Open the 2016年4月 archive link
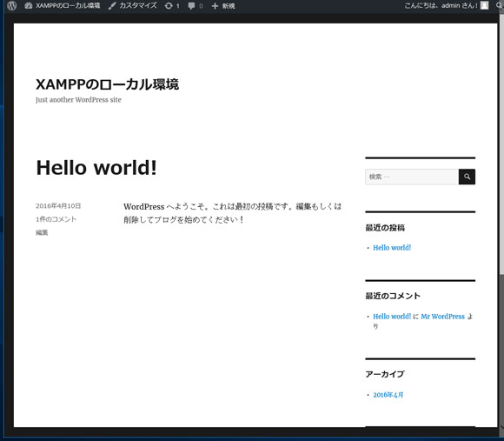 (388, 395)
